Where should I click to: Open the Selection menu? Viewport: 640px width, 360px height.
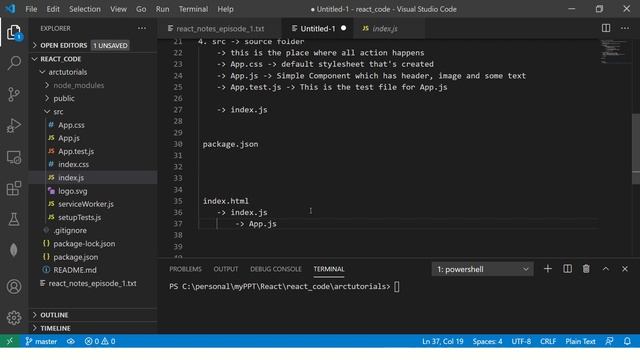pyautogui.click(x=84, y=9)
